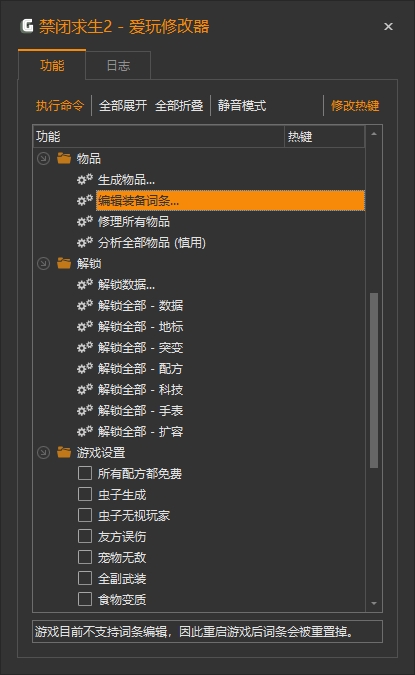This screenshot has width=415, height=675.
Task: Click the app logo icon in title bar
Action: [27, 26]
